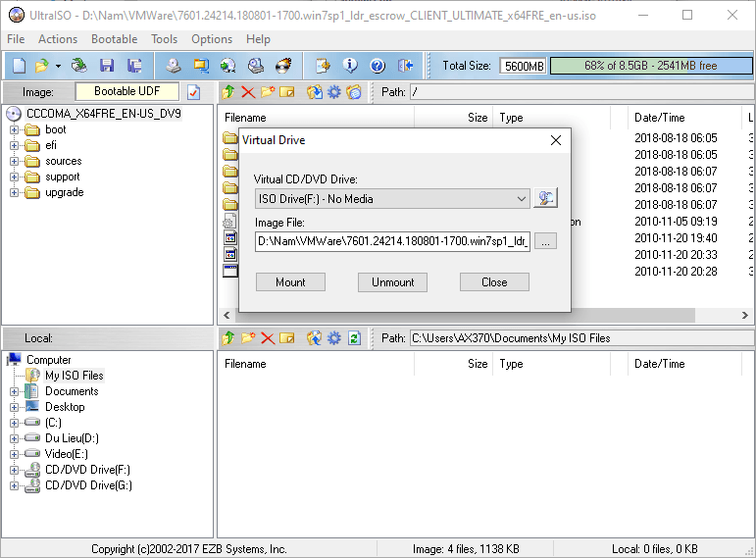Click the Open CD/DVD toolbar icon
Screen dimensions: 756x558
[78, 66]
